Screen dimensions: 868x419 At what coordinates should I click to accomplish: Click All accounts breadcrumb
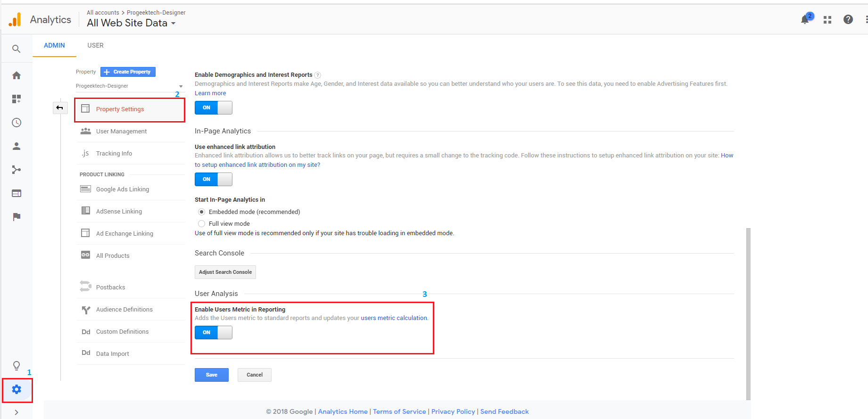103,13
